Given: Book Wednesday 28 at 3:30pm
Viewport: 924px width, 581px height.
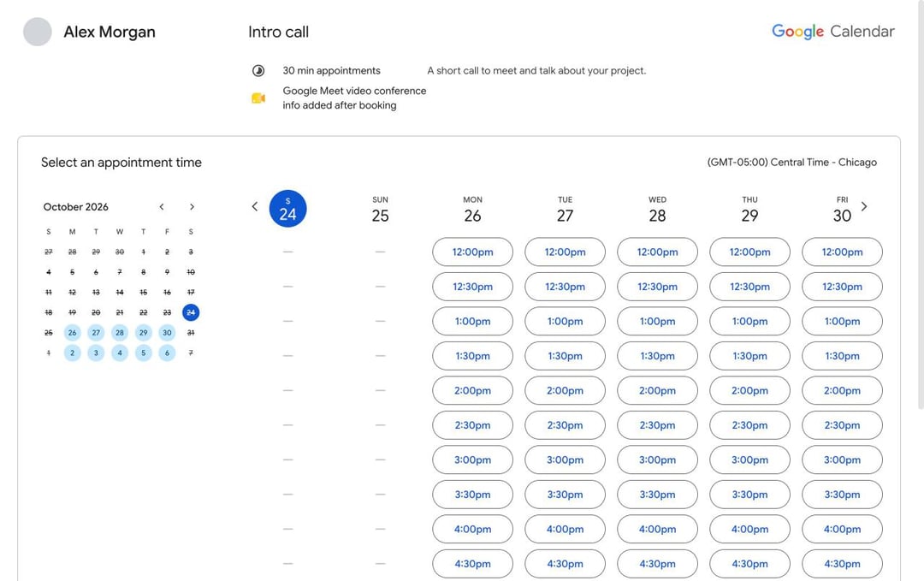Looking at the screenshot, I should (x=657, y=495).
